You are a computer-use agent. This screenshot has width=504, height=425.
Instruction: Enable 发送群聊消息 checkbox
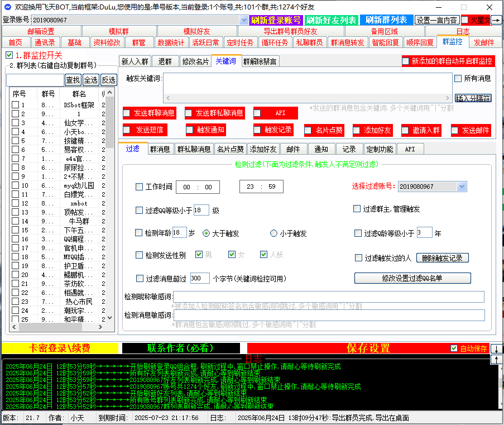[x=127, y=113]
